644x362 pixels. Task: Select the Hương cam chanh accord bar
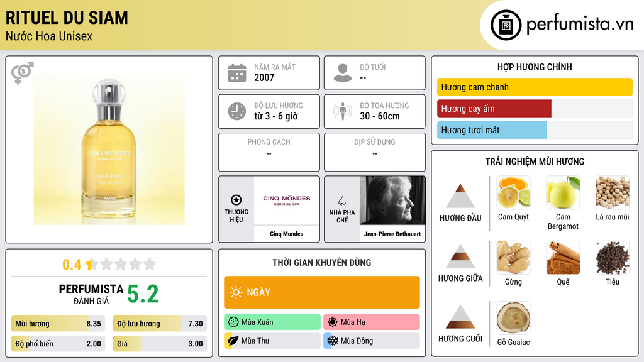coord(535,87)
